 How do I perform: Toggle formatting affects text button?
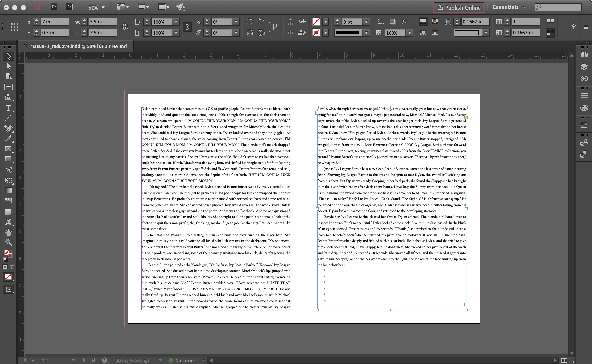(x=12, y=267)
